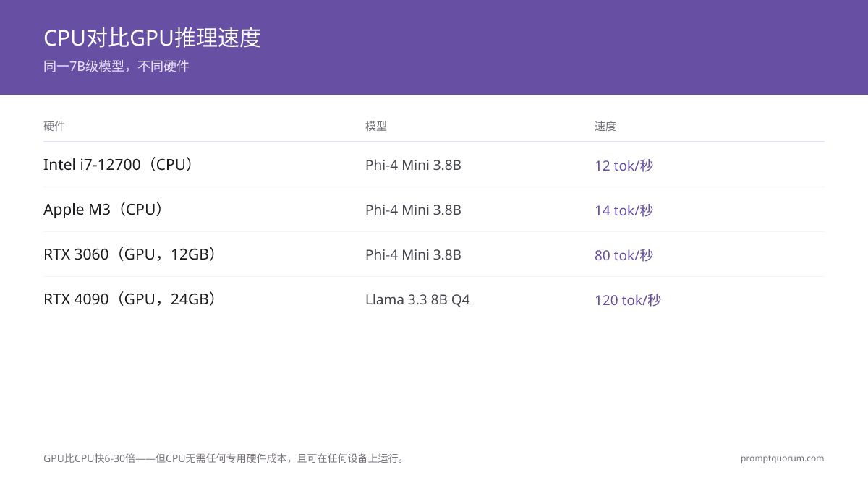
Task: Click the title "CPU对比GPU推理速度"
Action: click(x=152, y=38)
